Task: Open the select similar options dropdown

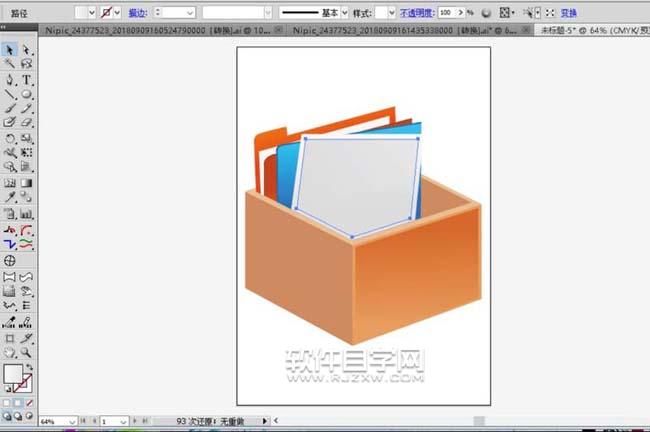Action: pos(538,13)
